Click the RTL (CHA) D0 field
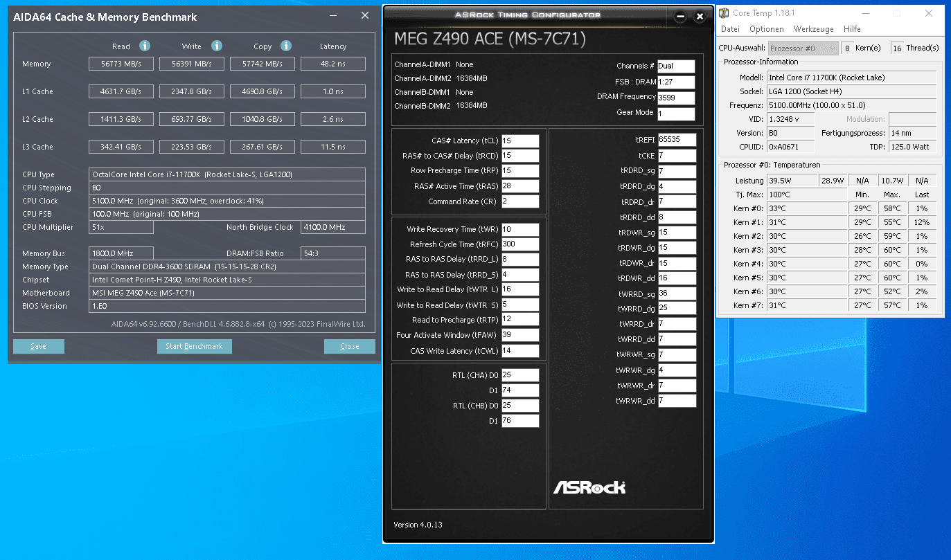The image size is (951, 560). tap(520, 375)
